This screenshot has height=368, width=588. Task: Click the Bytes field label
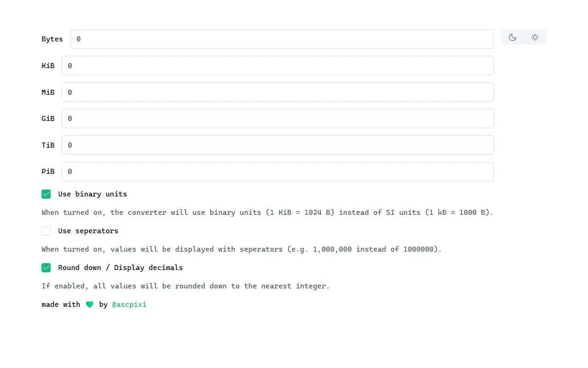tap(52, 39)
